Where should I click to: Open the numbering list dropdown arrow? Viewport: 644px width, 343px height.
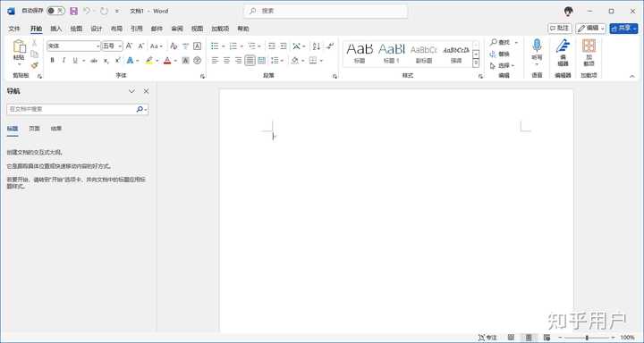point(241,46)
